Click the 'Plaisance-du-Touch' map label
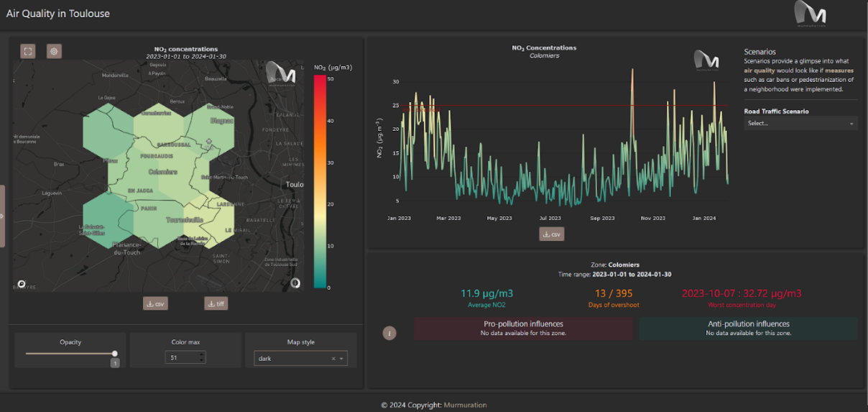Screen dimensions: 868x412 (126, 248)
